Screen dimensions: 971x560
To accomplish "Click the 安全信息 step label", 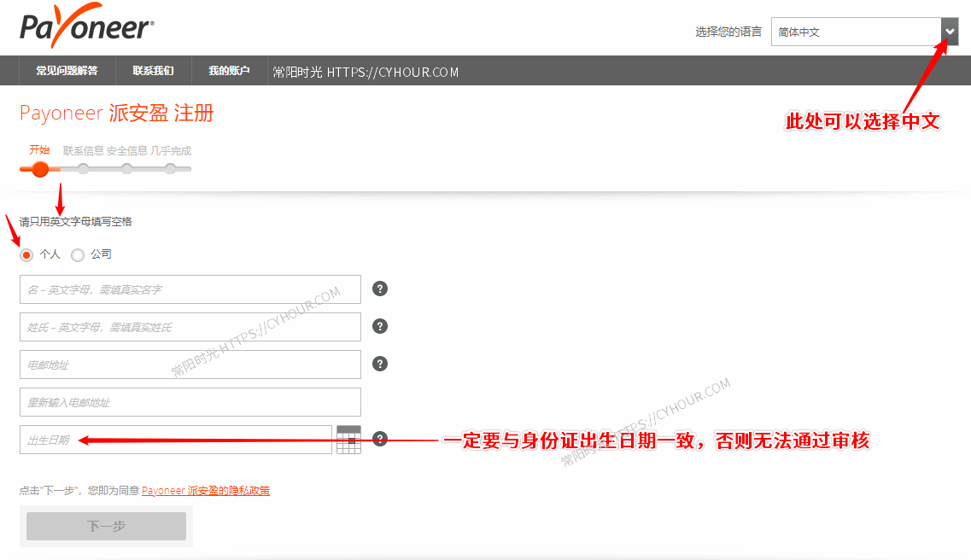I will (x=127, y=151).
